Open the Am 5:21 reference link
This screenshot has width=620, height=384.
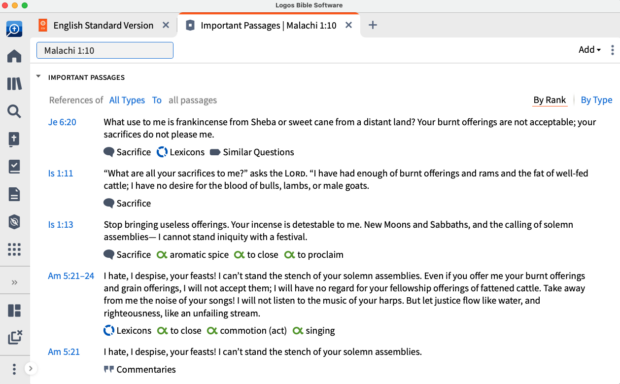click(x=64, y=352)
